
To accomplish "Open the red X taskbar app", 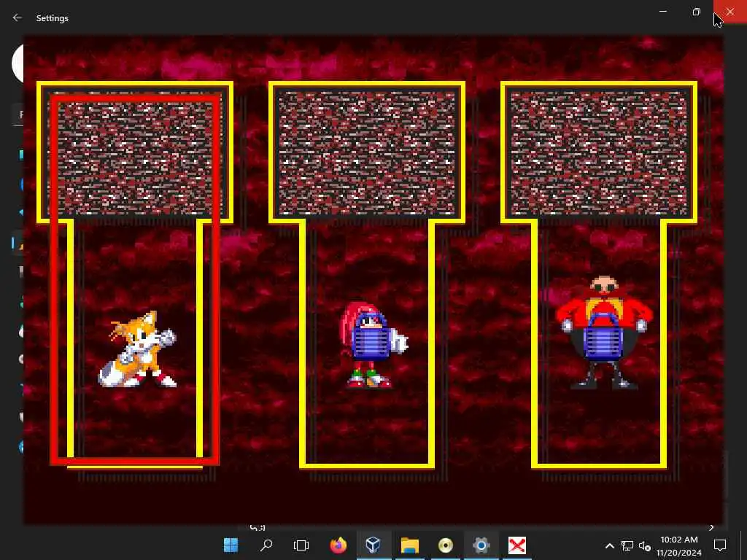I will tap(517, 545).
